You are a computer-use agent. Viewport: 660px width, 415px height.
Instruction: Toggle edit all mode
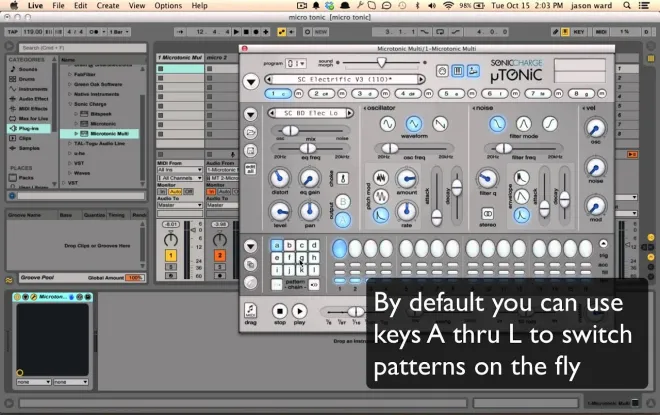(x=250, y=169)
